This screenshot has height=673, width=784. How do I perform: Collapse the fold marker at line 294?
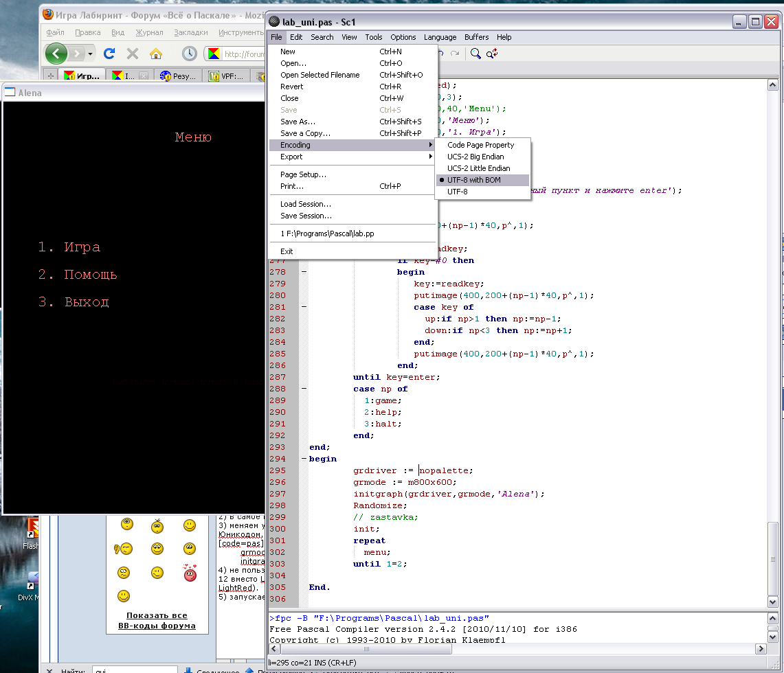304,459
